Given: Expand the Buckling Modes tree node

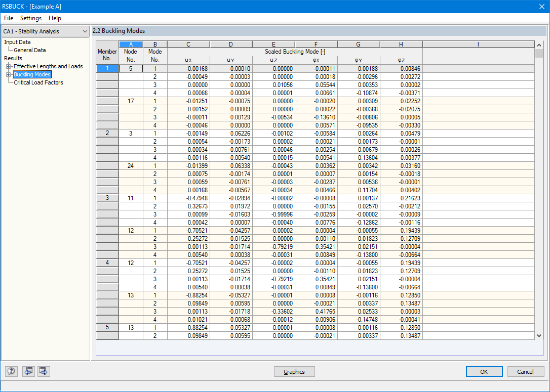Looking at the screenshot, I should [9, 74].
